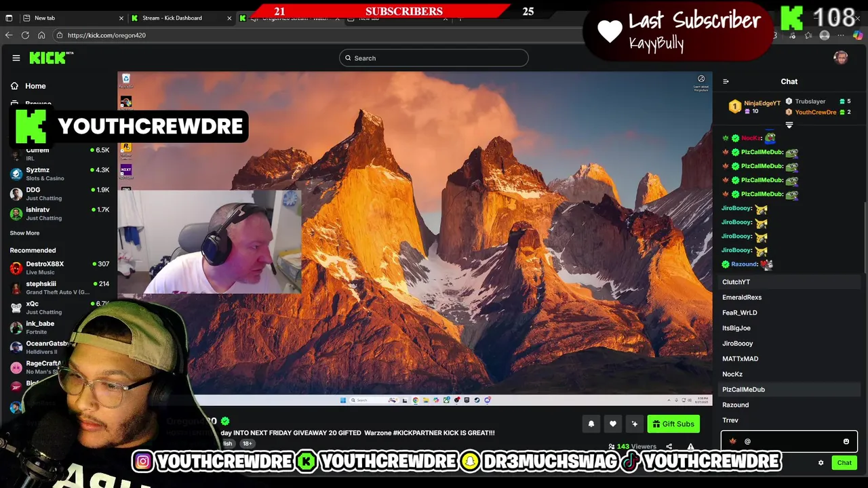Viewport: 868px width, 488px height.
Task: Open xQc recommended channel
Action: [x=60, y=307]
